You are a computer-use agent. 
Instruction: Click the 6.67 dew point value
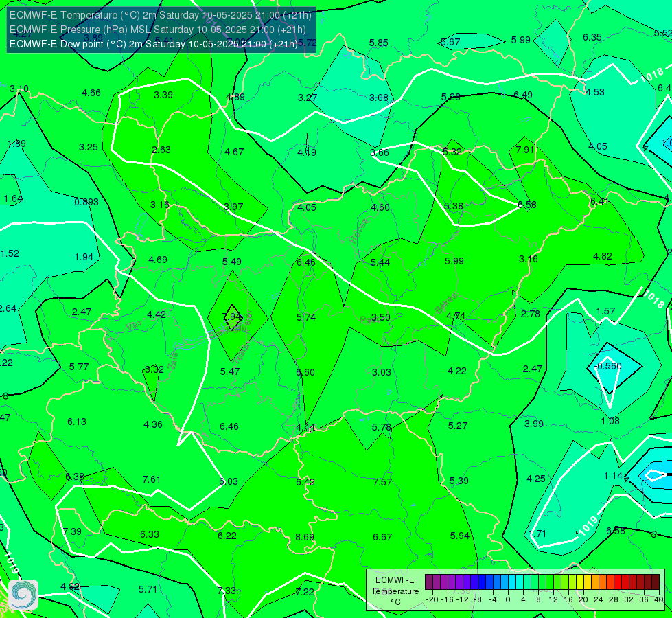tap(382, 537)
